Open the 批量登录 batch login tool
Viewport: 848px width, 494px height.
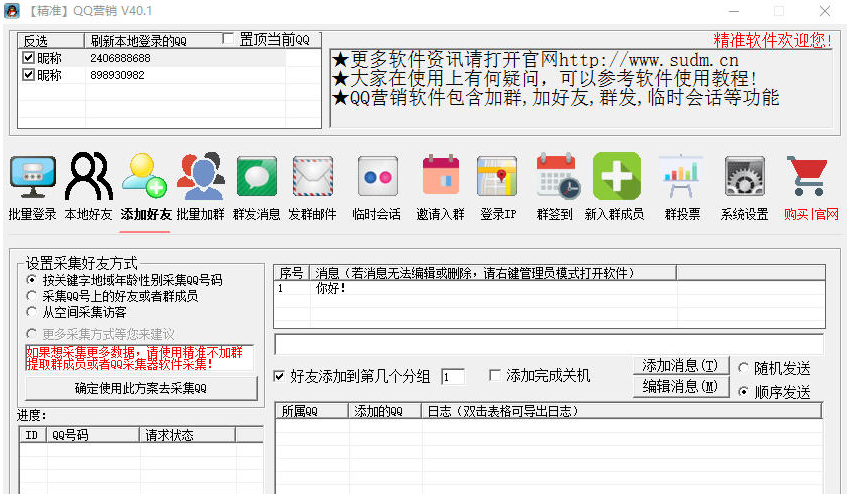(32, 187)
